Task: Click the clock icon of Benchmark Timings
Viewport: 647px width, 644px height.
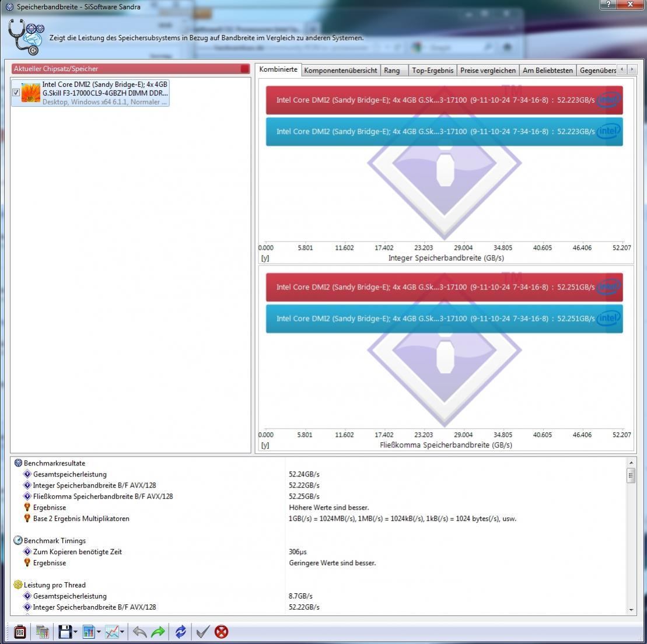Action: coord(18,540)
